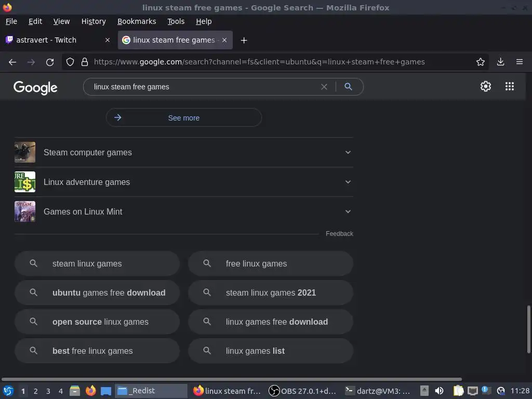The width and height of the screenshot is (532, 399).
Task: Open Google quick settings gear
Action: click(486, 86)
